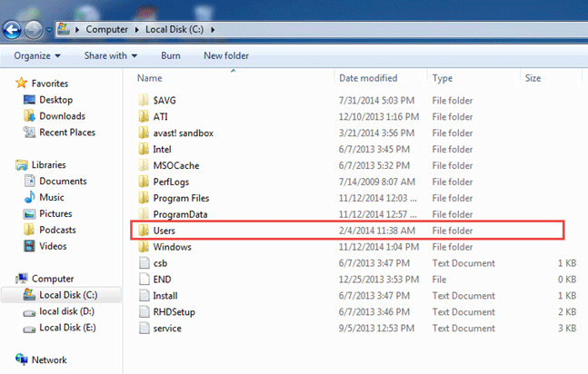
Task: Open the Share with menu
Action: (111, 56)
